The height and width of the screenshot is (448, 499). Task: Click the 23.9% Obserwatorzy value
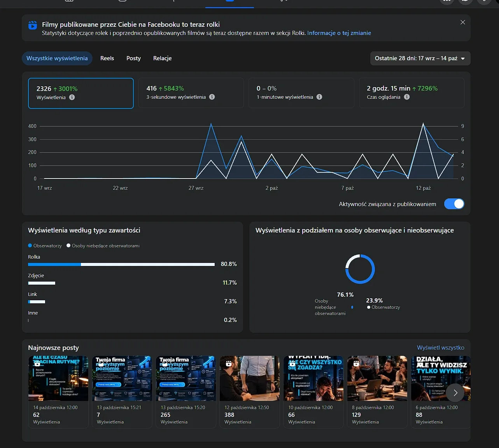click(x=375, y=301)
